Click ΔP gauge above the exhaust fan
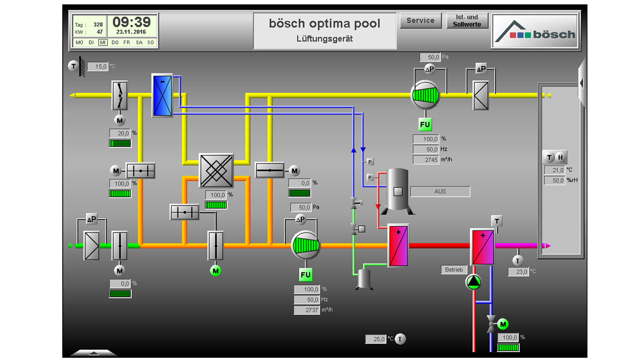Viewport: 644px width, 362px height. (x=429, y=70)
